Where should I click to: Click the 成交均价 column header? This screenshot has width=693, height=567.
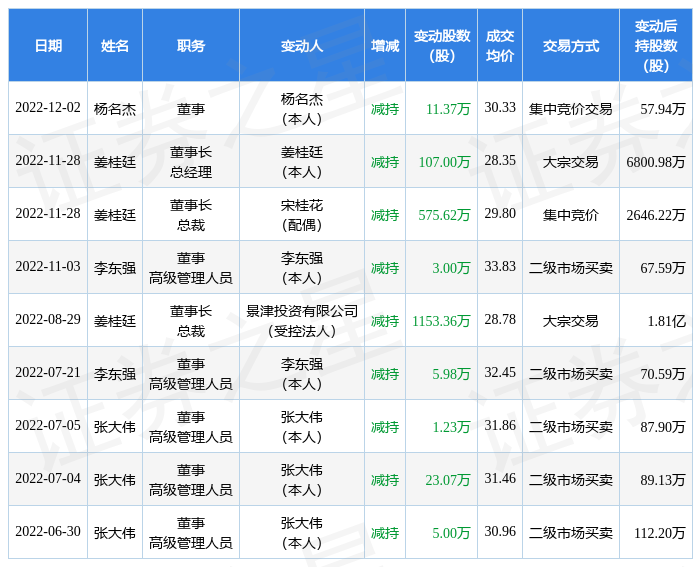coord(500,46)
